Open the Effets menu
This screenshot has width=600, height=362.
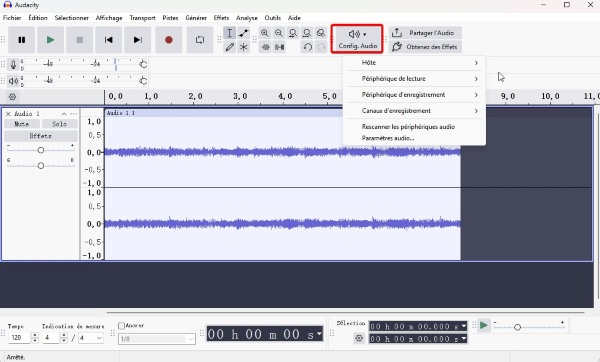point(221,18)
